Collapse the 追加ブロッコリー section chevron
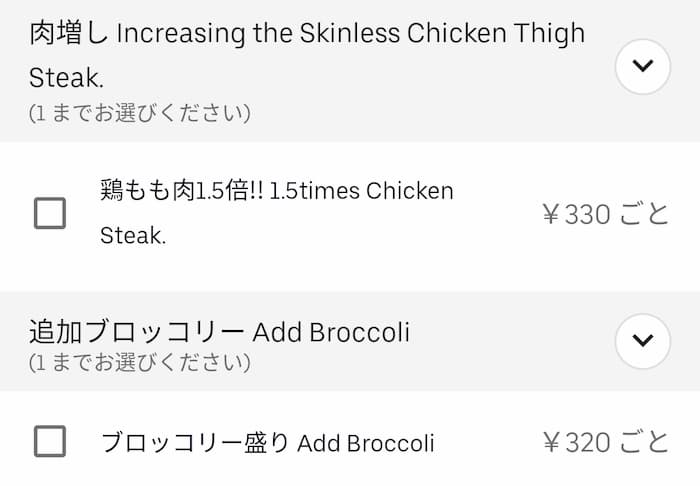700x486 pixels. 642,340
